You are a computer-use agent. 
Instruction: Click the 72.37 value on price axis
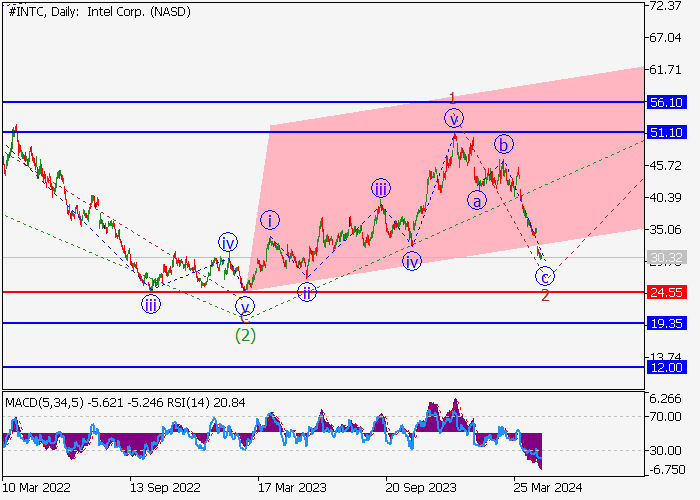tap(666, 6)
